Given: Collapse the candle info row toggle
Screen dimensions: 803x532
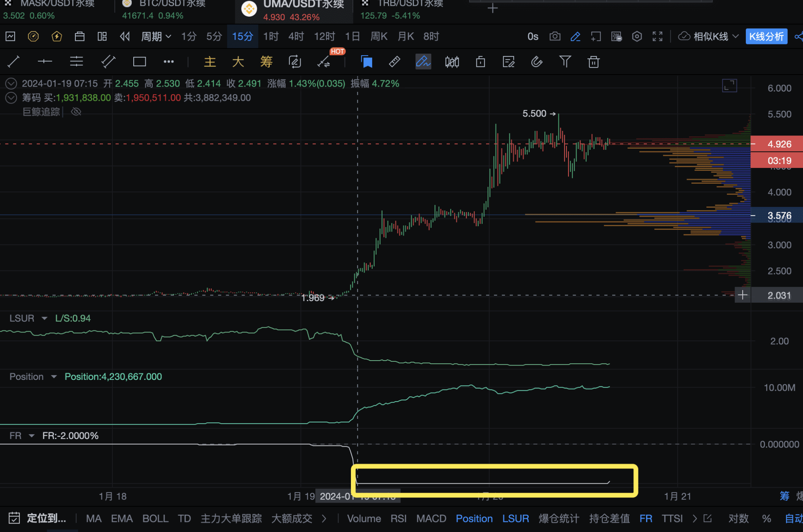Looking at the screenshot, I should [11, 83].
